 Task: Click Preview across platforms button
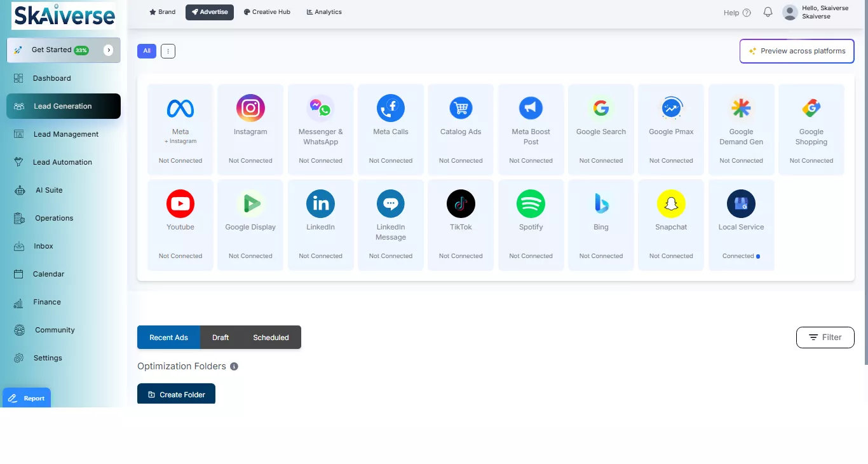tap(797, 51)
